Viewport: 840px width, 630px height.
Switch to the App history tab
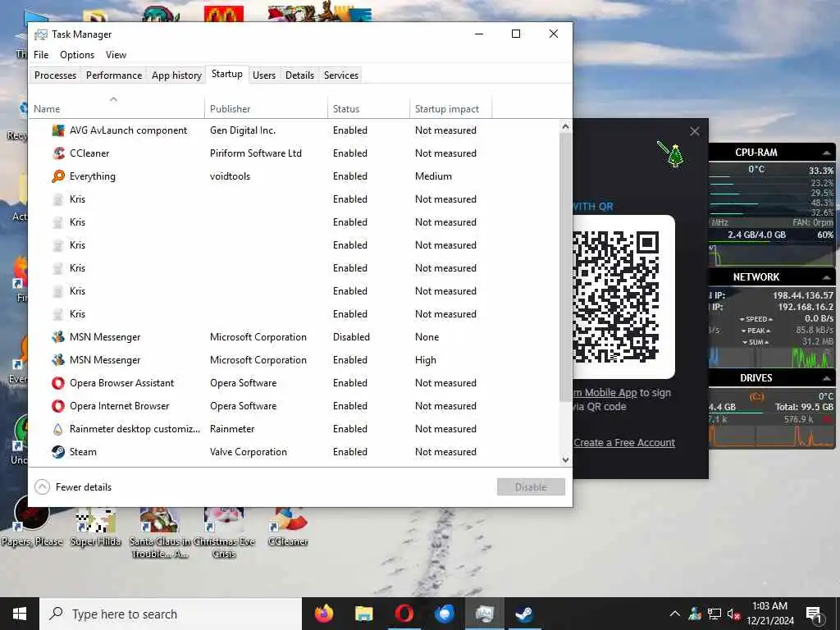coord(176,75)
